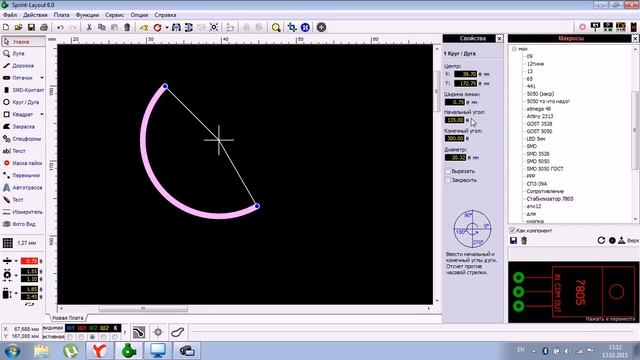
Task: Click the Диаметр diameter value field
Action: (x=456, y=158)
